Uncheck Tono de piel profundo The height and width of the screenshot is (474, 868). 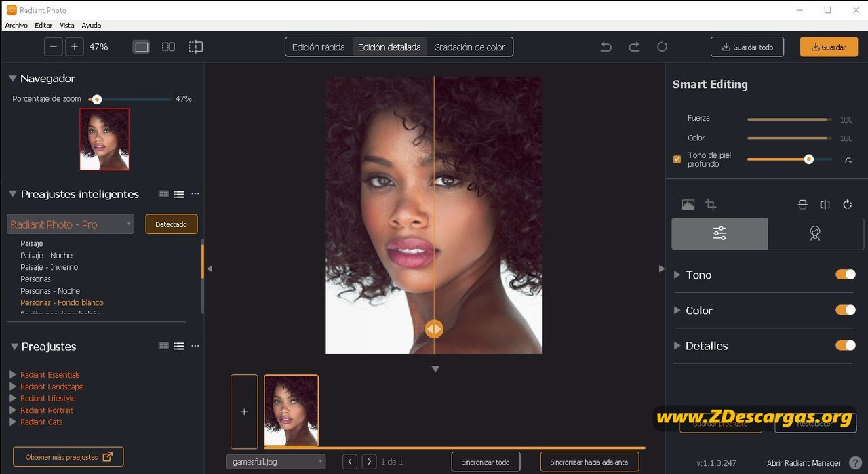[677, 159]
